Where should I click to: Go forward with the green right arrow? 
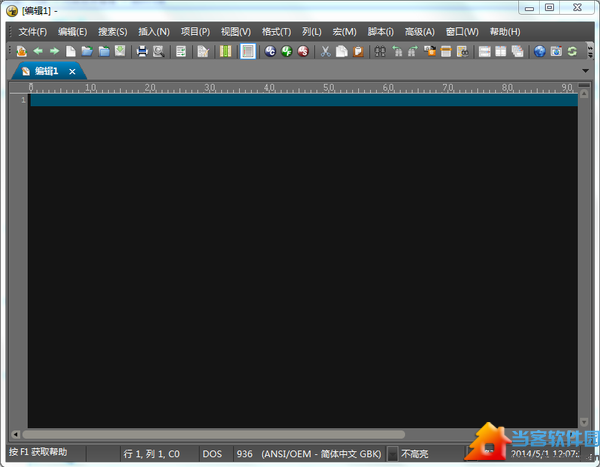coord(54,51)
